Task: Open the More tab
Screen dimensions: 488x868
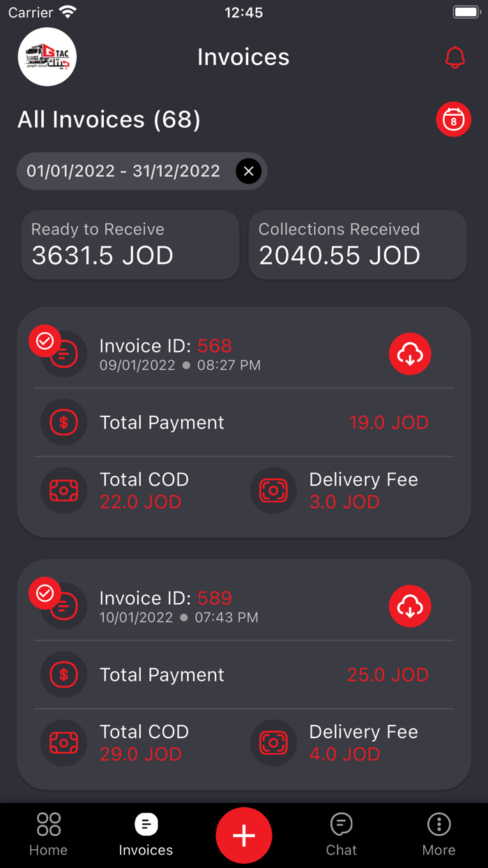Action: 439,835
